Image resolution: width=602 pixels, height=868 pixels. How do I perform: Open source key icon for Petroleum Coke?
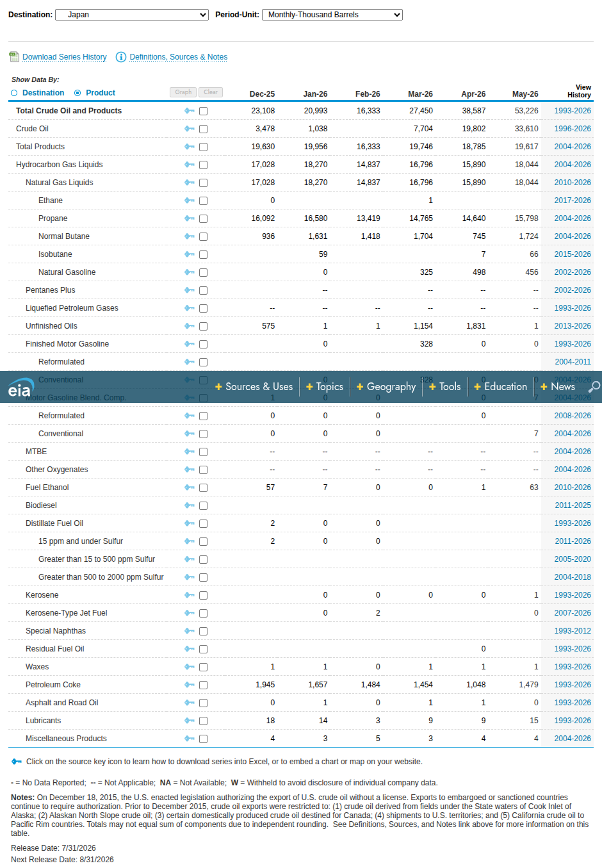tap(190, 685)
